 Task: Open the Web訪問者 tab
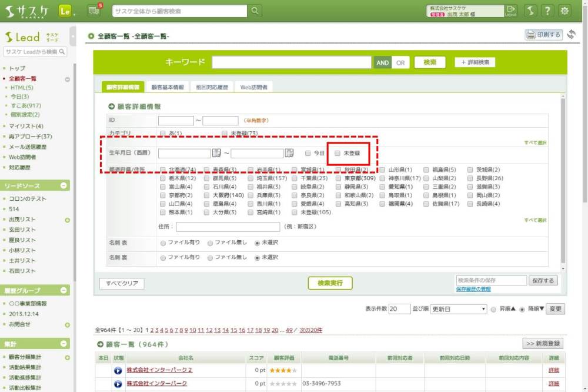254,87
